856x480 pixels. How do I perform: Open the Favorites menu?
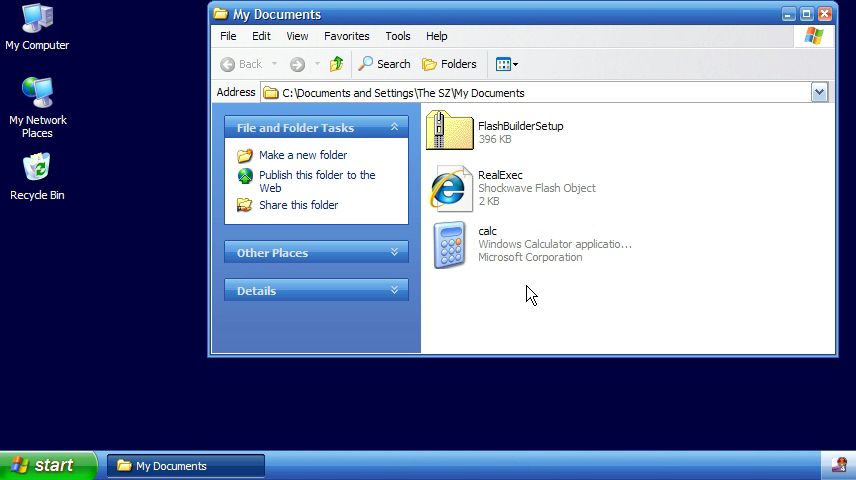click(x=346, y=36)
